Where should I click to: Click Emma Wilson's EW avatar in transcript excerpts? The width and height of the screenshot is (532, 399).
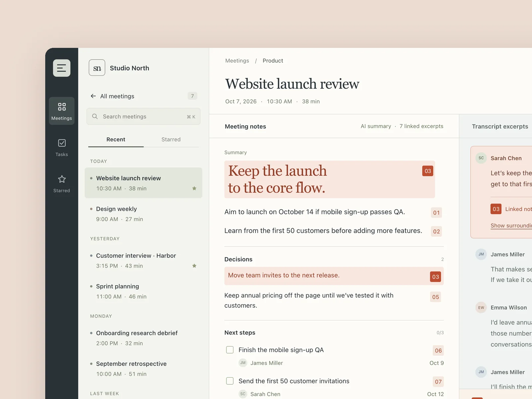(481, 308)
